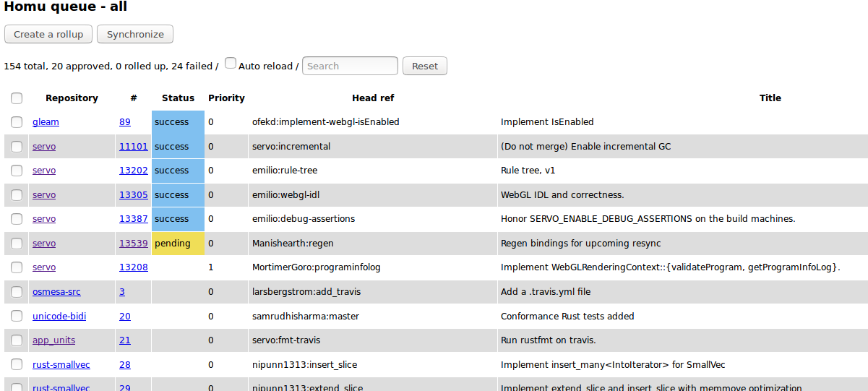
Task: Open pull request number 11101
Action: pos(134,147)
